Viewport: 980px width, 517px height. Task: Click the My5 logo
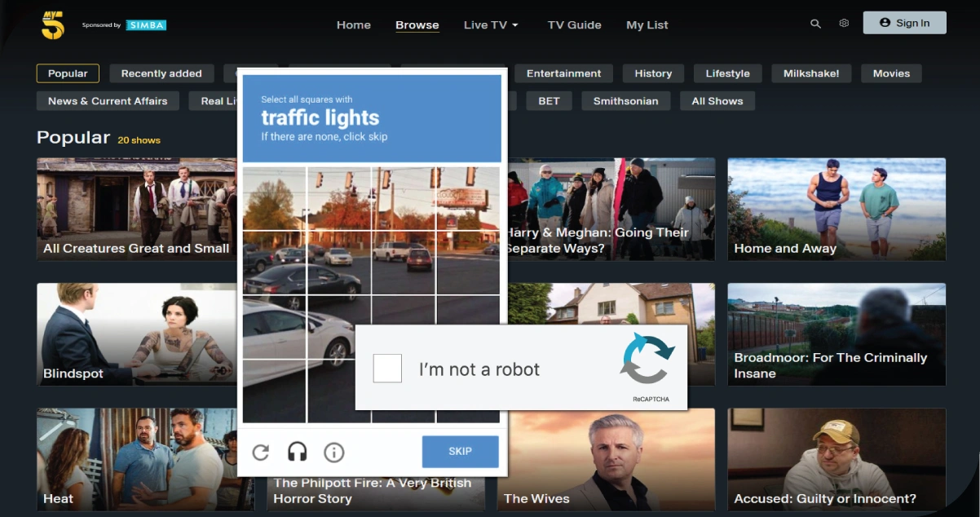point(52,25)
